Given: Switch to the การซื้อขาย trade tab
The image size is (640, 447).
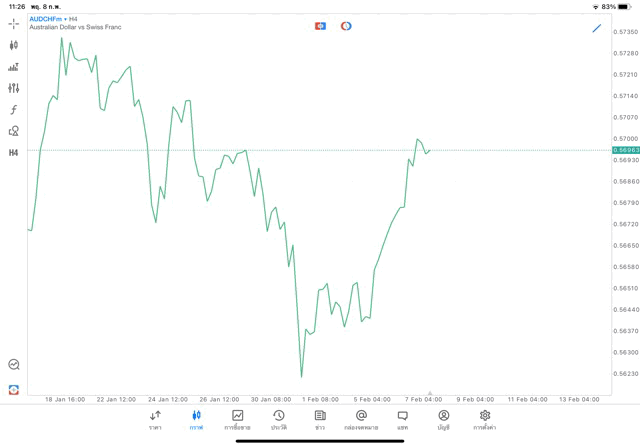Looking at the screenshot, I should (237, 420).
